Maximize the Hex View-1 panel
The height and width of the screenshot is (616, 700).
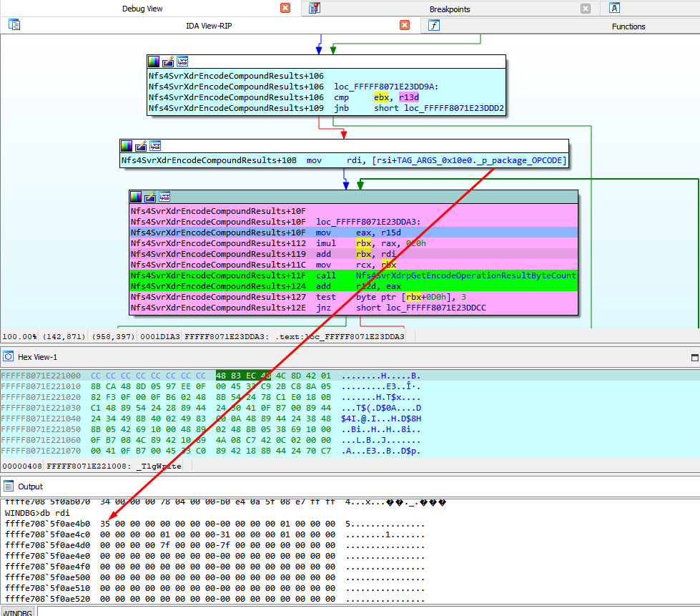click(695, 357)
